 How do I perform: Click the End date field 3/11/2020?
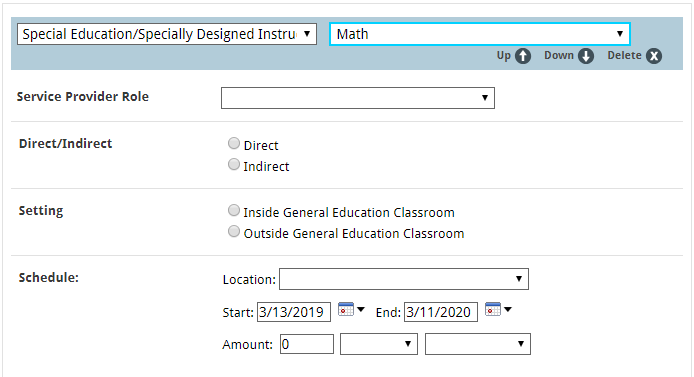[x=441, y=312]
